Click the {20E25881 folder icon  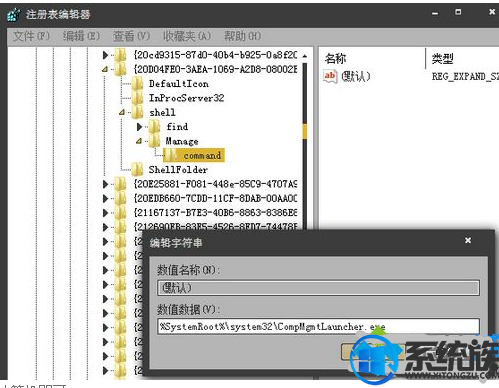tap(120, 184)
